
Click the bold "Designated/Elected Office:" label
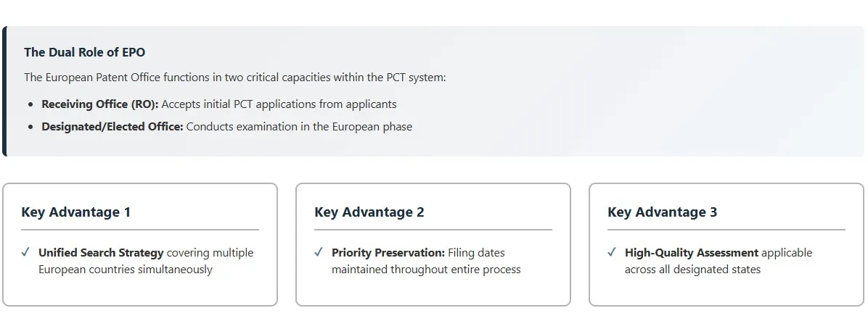point(112,127)
